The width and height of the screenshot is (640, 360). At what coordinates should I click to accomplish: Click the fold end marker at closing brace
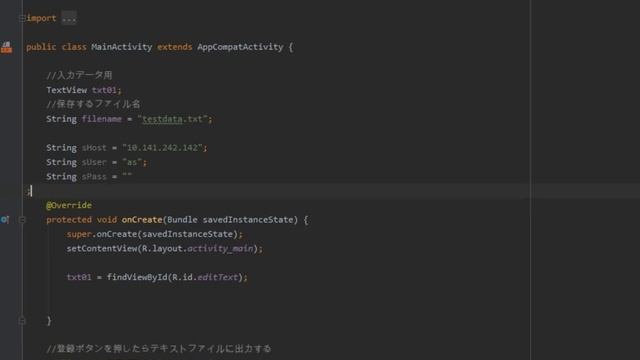(22, 321)
